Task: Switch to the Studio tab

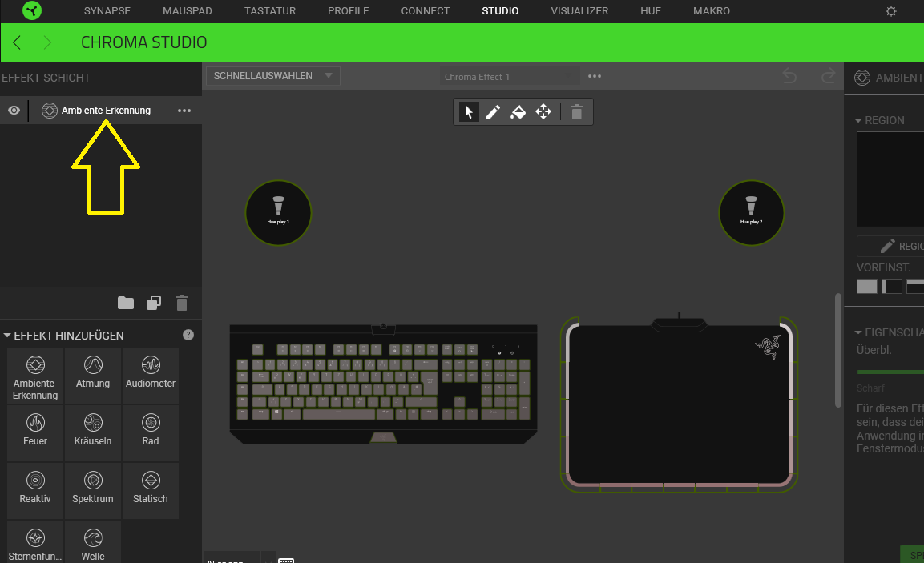Action: click(x=500, y=11)
